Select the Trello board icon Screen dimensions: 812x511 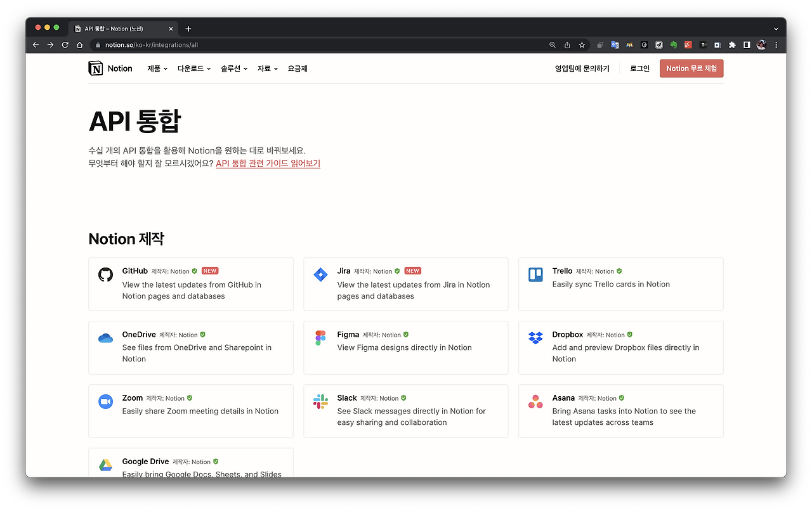535,275
